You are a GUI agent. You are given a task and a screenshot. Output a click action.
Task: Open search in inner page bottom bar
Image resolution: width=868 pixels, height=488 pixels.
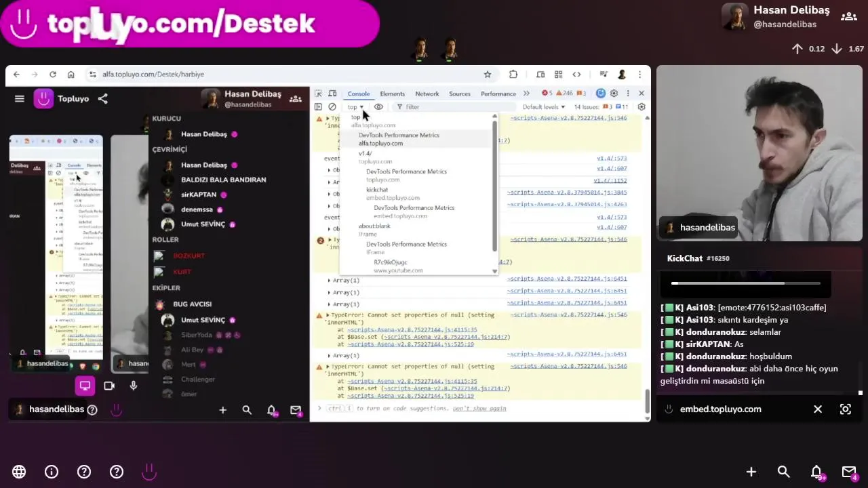coord(247,410)
